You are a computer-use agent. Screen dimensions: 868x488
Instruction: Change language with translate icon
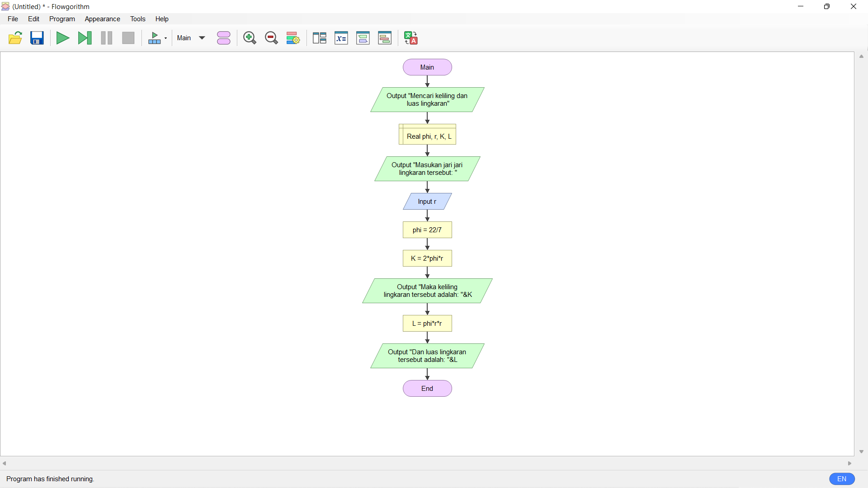tap(411, 38)
